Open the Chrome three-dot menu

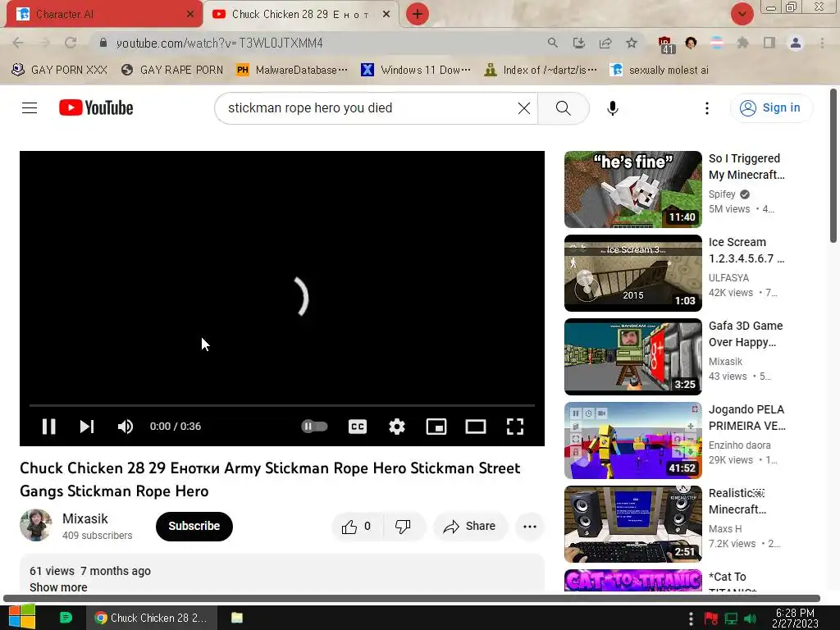pos(822,43)
